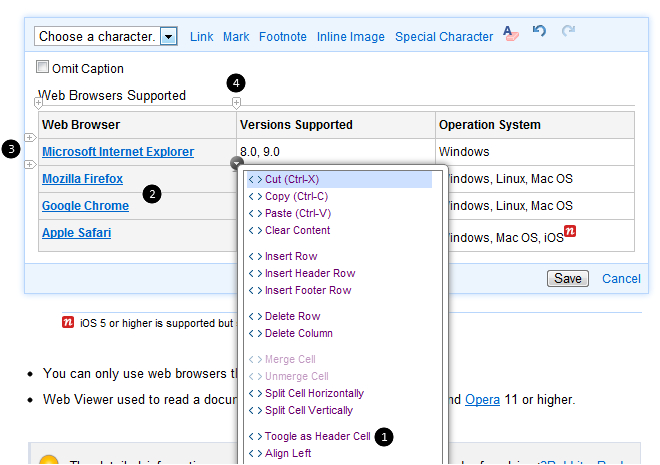Click the Windows cell in Internet Explorer row
The image size is (660, 465).
pyautogui.click(x=535, y=152)
